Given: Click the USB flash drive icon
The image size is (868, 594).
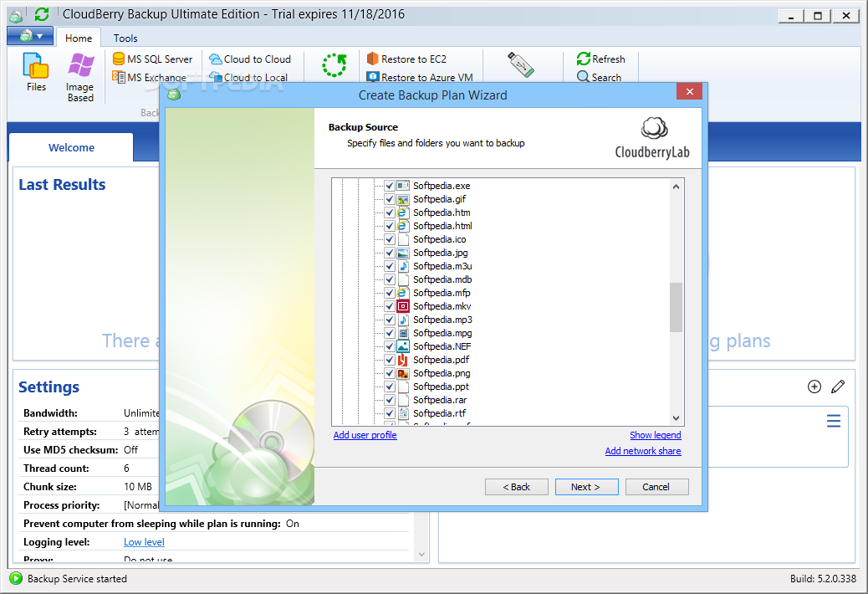Looking at the screenshot, I should click(521, 64).
